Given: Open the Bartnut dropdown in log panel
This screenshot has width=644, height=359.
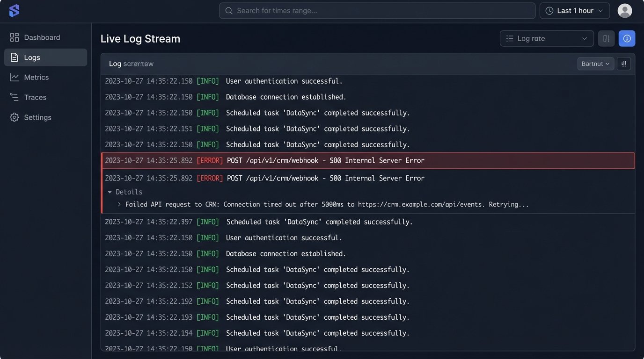Looking at the screenshot, I should coord(595,64).
